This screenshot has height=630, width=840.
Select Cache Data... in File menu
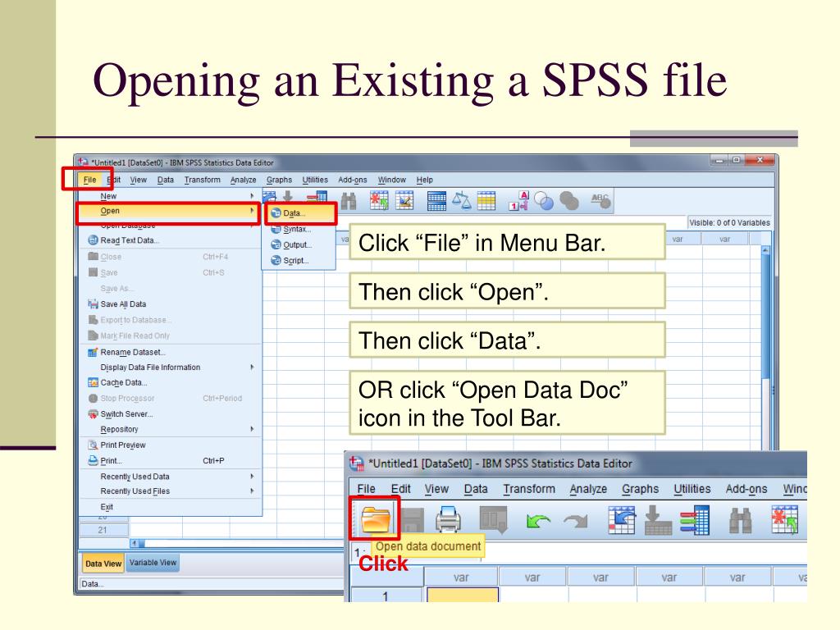click(x=171, y=383)
